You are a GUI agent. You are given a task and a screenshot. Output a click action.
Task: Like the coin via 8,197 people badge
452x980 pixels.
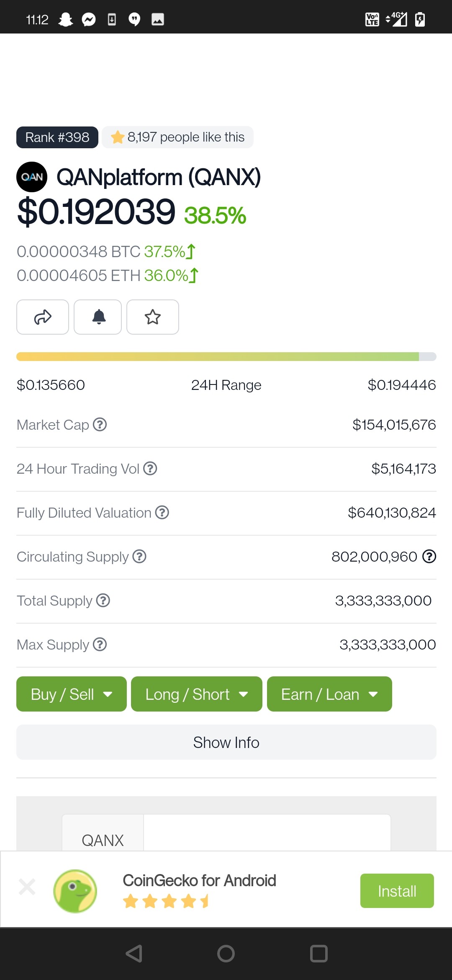pos(178,137)
